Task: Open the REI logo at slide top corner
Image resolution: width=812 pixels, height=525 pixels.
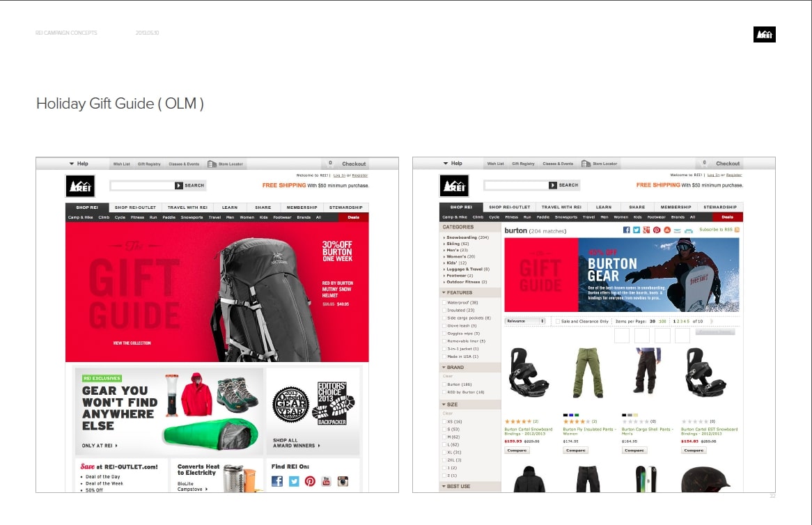Action: point(765,34)
